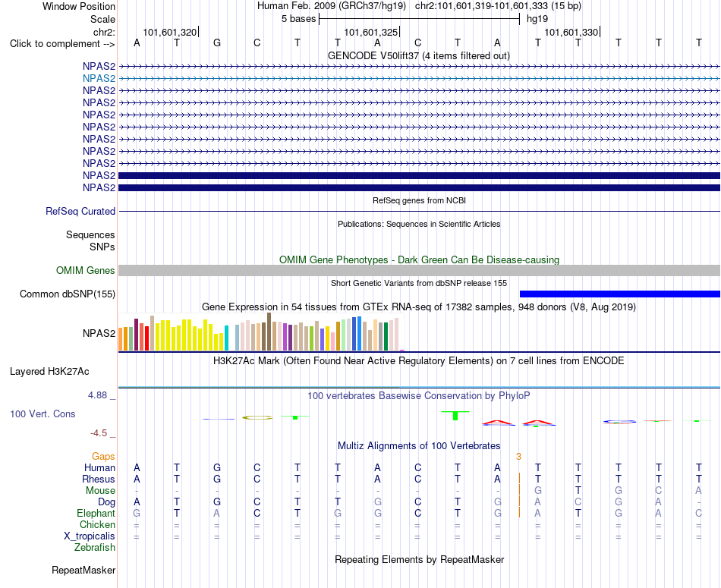Click the 4.88 upper PhyloP scale value
Viewport: 721px width, 588px height.
(x=97, y=395)
